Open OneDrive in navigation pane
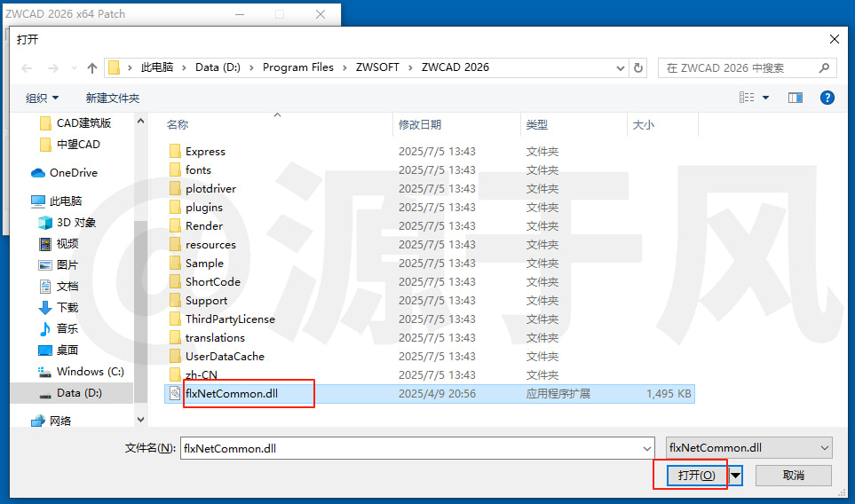Screen dimensions: 855x504 coord(64,173)
